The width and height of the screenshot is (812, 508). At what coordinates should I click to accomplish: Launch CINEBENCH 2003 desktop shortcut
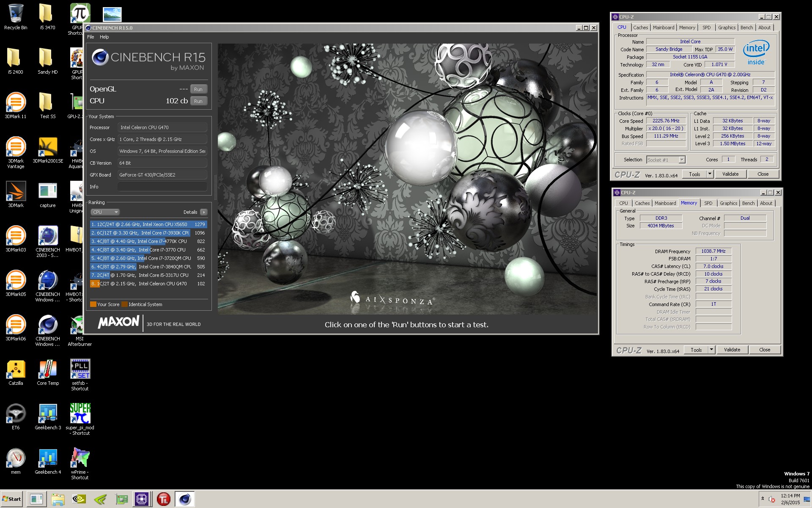tap(47, 242)
